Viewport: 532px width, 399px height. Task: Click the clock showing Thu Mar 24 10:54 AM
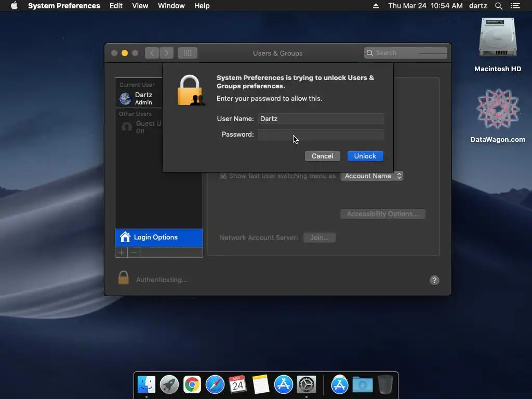click(x=425, y=6)
